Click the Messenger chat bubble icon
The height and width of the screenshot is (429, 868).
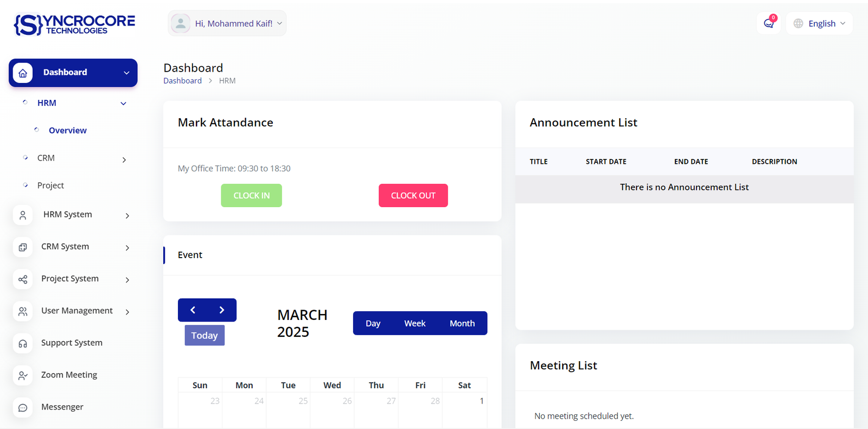point(23,407)
